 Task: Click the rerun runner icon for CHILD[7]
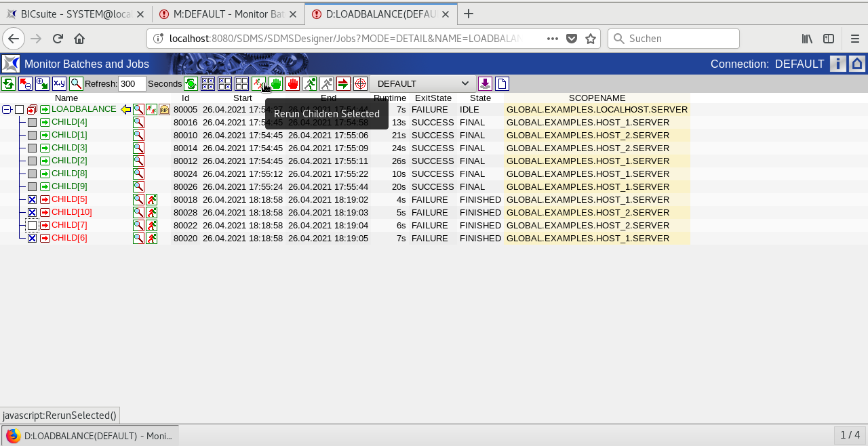151,225
